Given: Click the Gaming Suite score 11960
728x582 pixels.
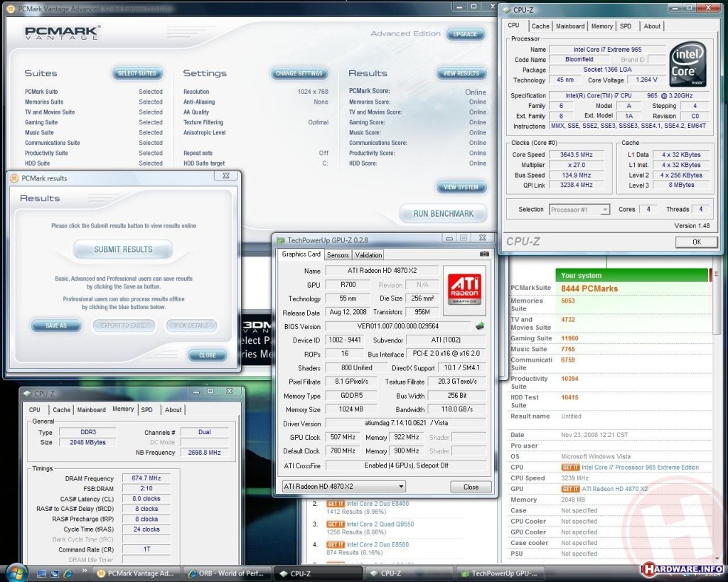Looking at the screenshot, I should (x=569, y=338).
